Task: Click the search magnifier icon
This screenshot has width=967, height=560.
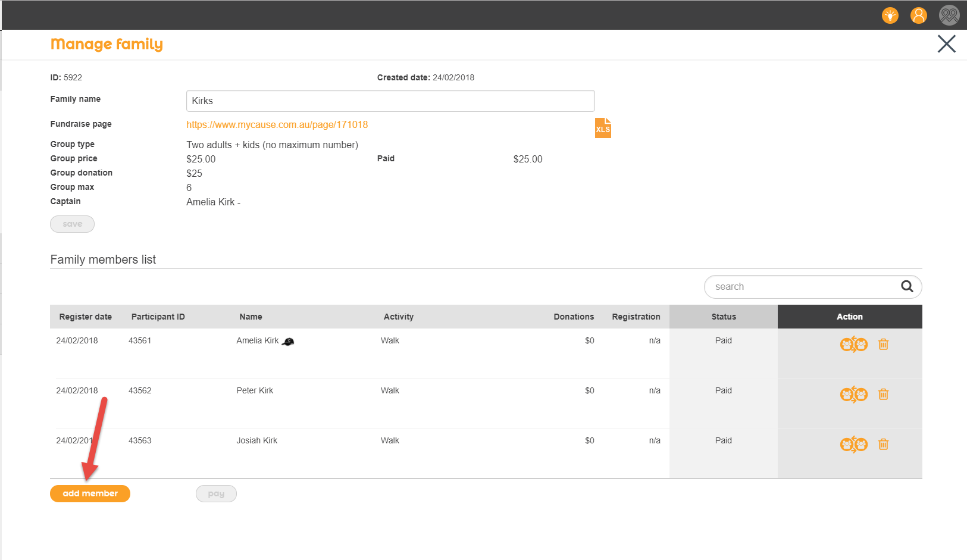Action: [906, 286]
